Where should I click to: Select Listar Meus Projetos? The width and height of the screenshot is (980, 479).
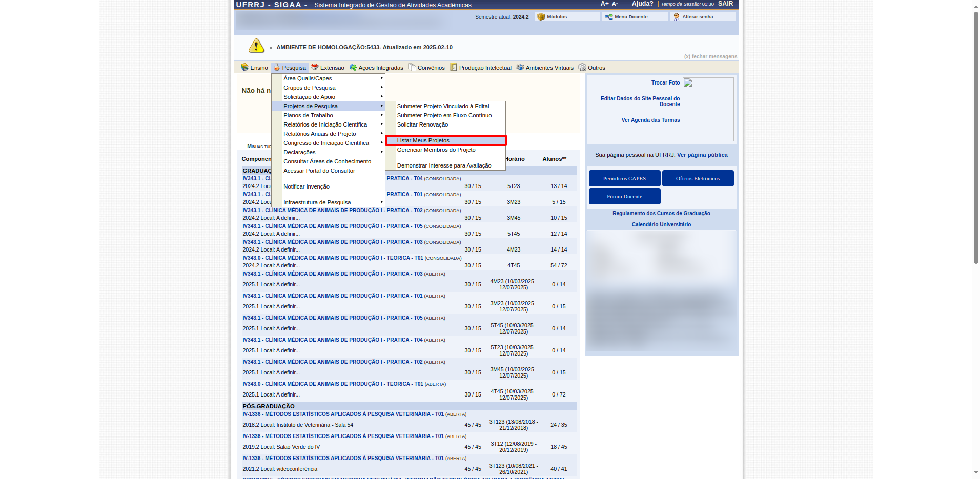tap(423, 140)
